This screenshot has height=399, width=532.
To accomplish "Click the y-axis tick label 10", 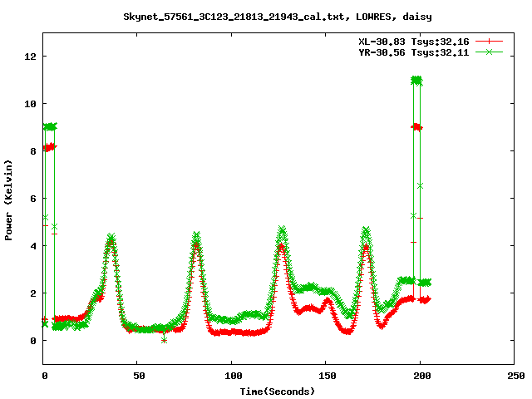I will click(30, 104).
